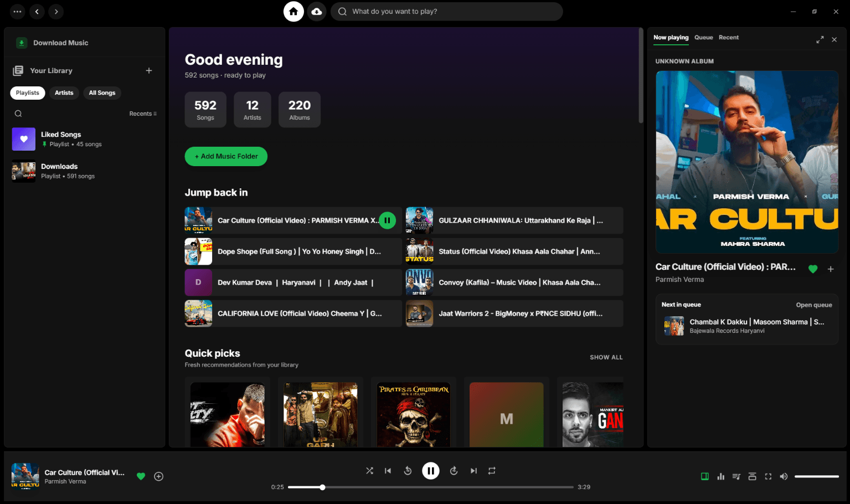The width and height of the screenshot is (850, 504).
Task: Add a new playlist with Library plus icon
Action: [149, 71]
